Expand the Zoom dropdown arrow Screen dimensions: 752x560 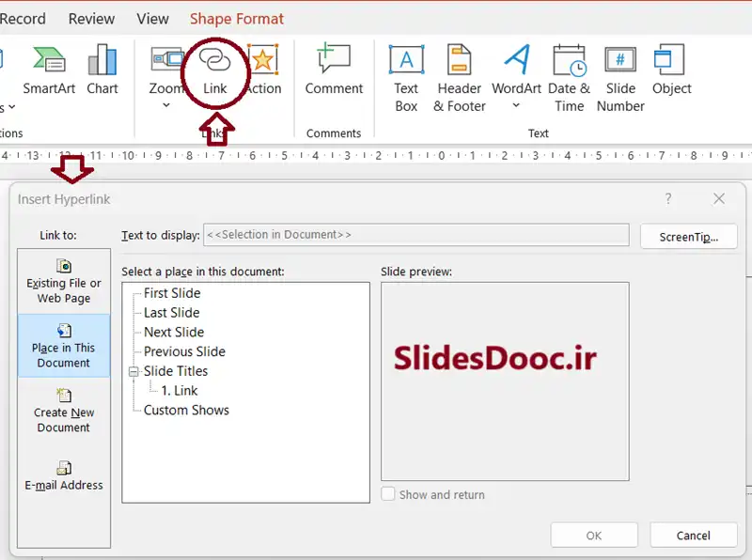[166, 105]
